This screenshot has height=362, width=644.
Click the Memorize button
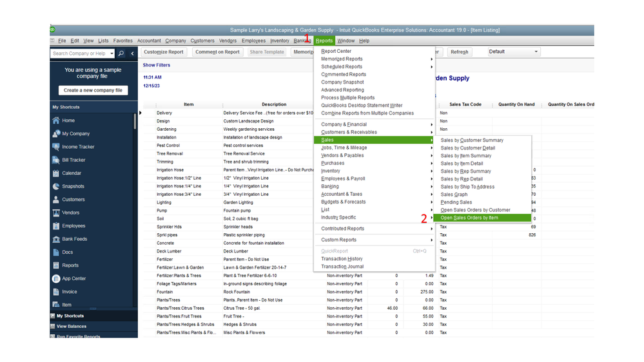[303, 52]
